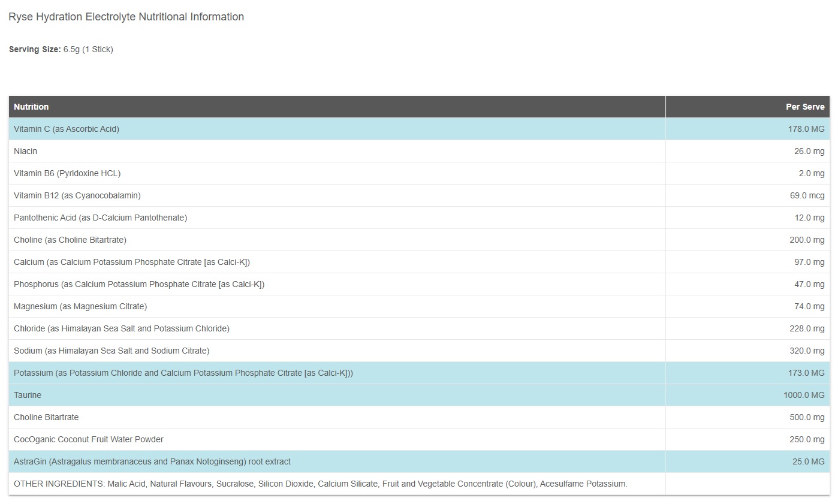835x504 pixels.
Task: Select the Niacin row label
Action: click(x=25, y=151)
